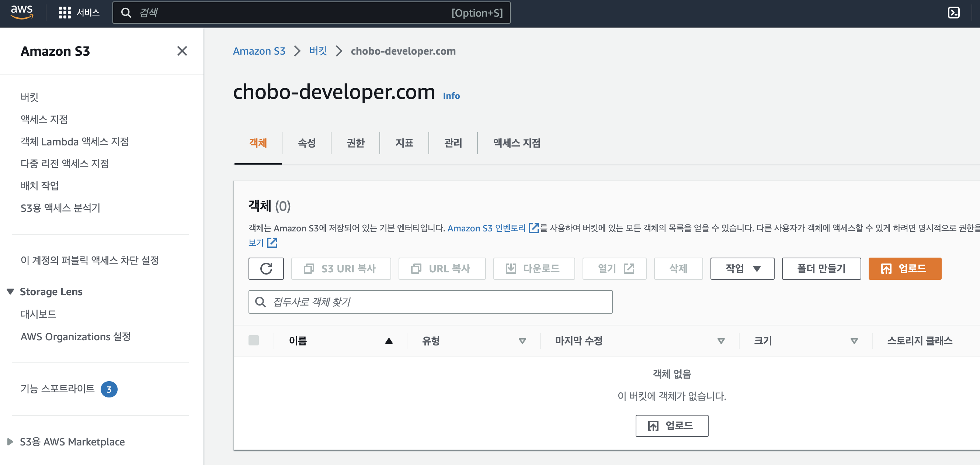The width and height of the screenshot is (980, 465).
Task: Toggle the select-all objects checkbox
Action: [253, 340]
